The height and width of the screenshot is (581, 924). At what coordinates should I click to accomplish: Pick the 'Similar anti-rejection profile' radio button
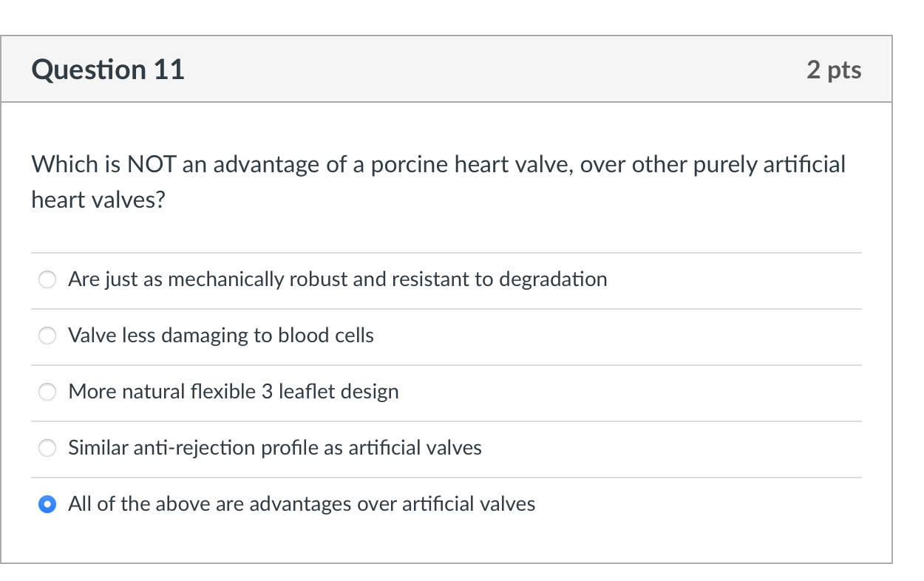pyautogui.click(x=47, y=448)
